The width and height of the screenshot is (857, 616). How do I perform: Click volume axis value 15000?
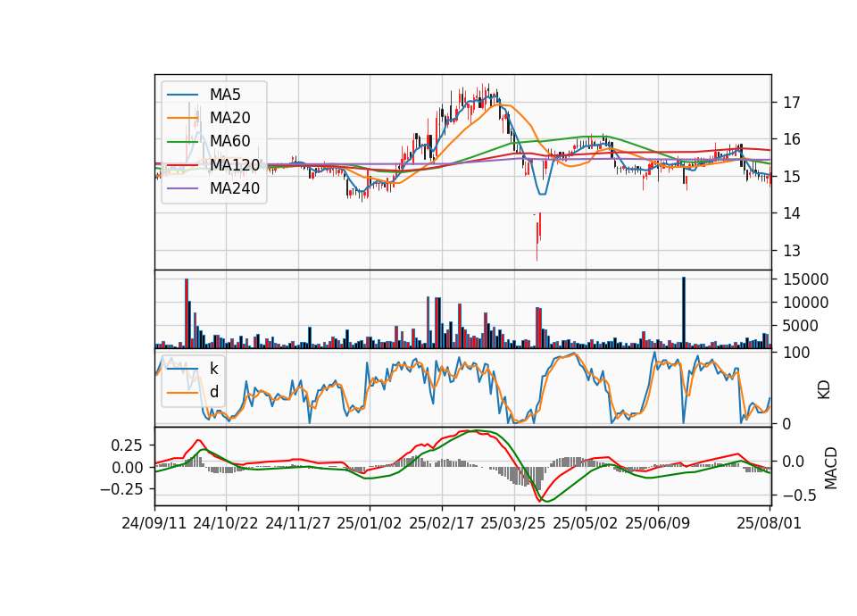[805, 279]
